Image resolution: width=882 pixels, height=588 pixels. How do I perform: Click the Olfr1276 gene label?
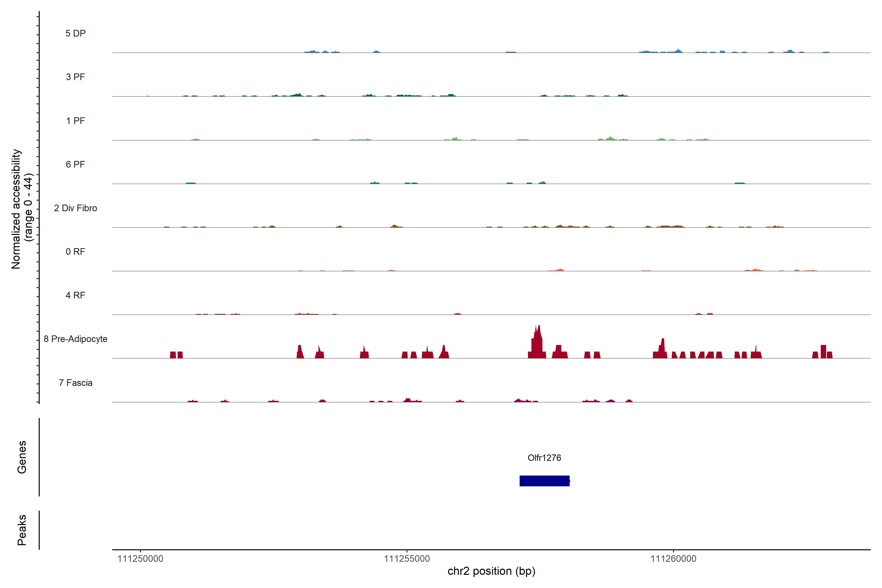pyautogui.click(x=544, y=457)
